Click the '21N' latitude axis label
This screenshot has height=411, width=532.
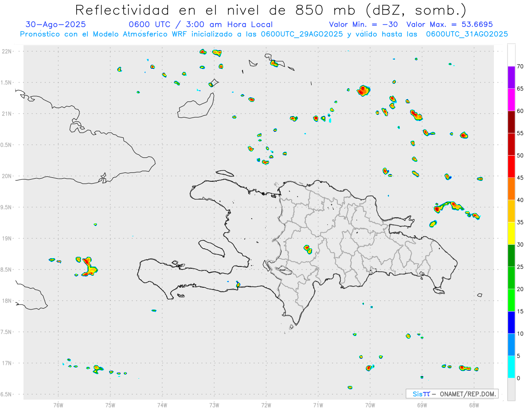(x=8, y=114)
